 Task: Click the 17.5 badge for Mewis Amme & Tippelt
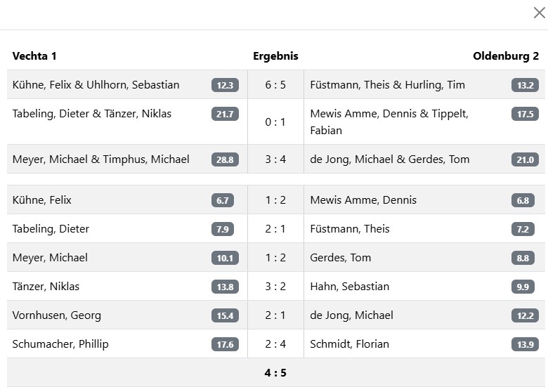coord(525,115)
